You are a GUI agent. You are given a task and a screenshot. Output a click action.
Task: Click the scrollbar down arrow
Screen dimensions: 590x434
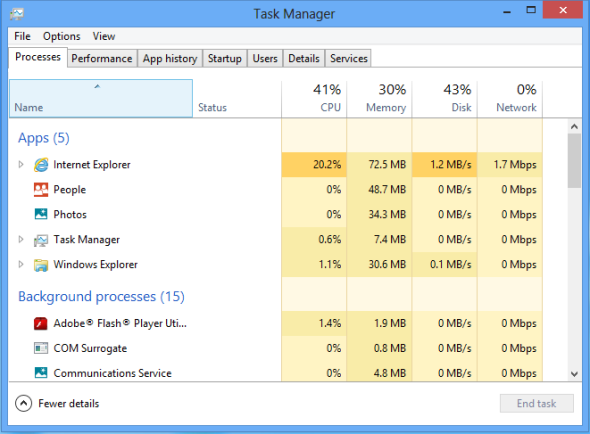574,374
